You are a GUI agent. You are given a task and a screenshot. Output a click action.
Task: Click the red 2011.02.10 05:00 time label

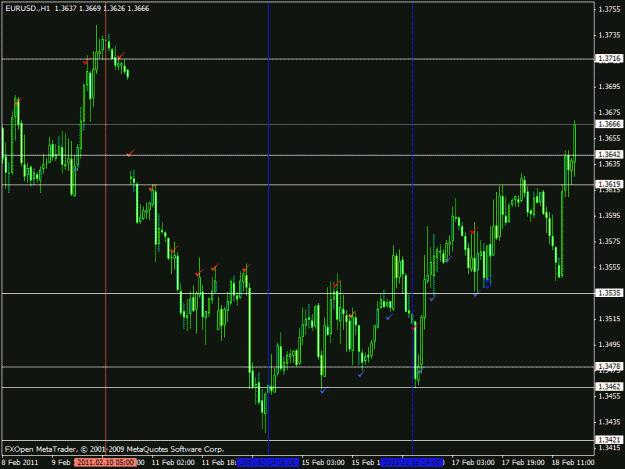click(x=105, y=462)
